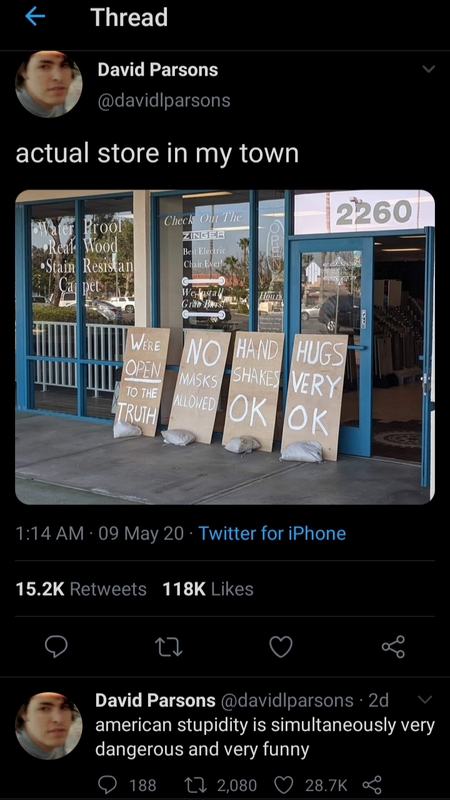Like the main tweet with heart icon

tap(281, 646)
